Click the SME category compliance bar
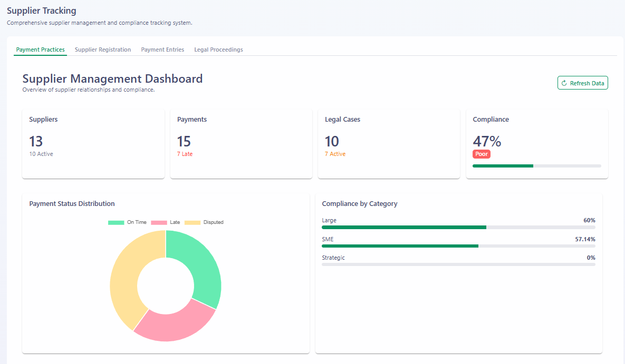Image resolution: width=625 pixels, height=364 pixels. [x=458, y=246]
